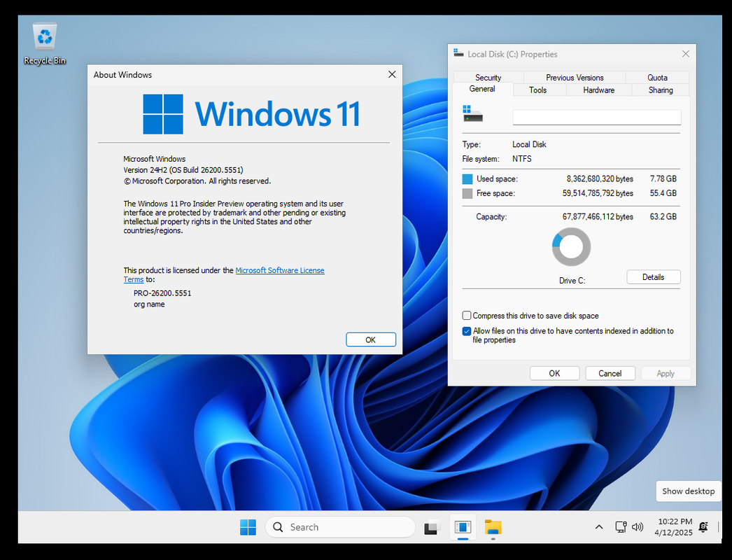Click Microsoft Corporation copyright line
The height and width of the screenshot is (560, 732).
click(x=197, y=181)
